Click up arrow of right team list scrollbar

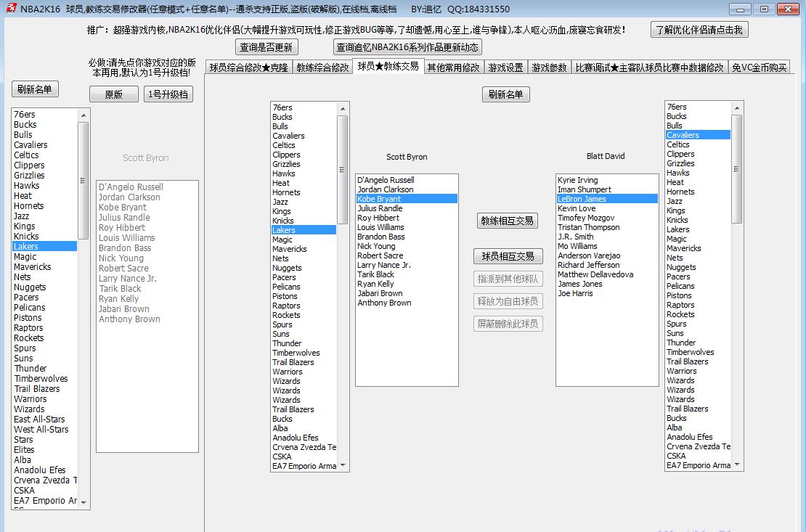736,108
